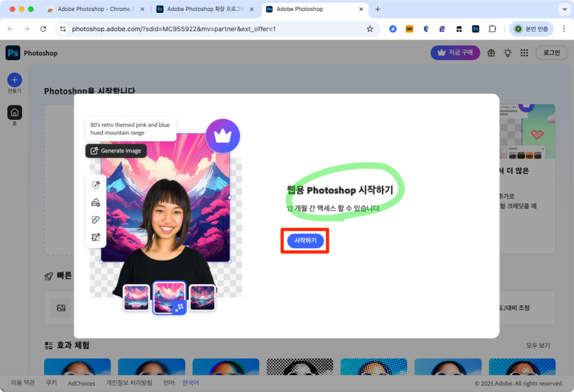Viewport: 574px width, 392px height.
Task: Click the shield-shaped extension icon
Action: (426, 29)
